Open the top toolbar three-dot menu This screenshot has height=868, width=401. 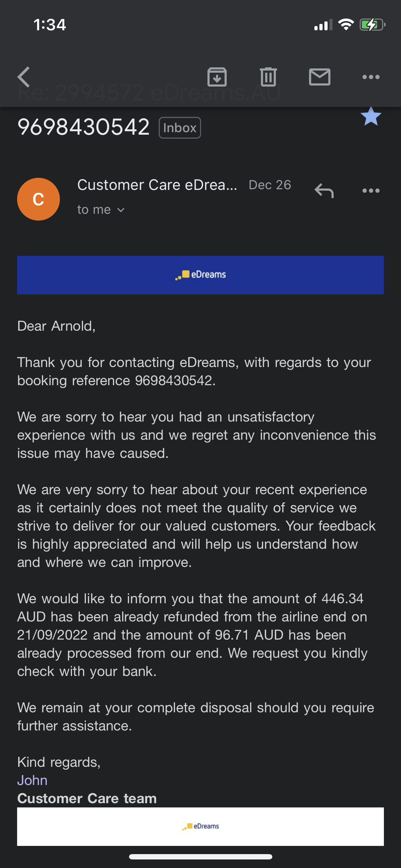(x=371, y=77)
